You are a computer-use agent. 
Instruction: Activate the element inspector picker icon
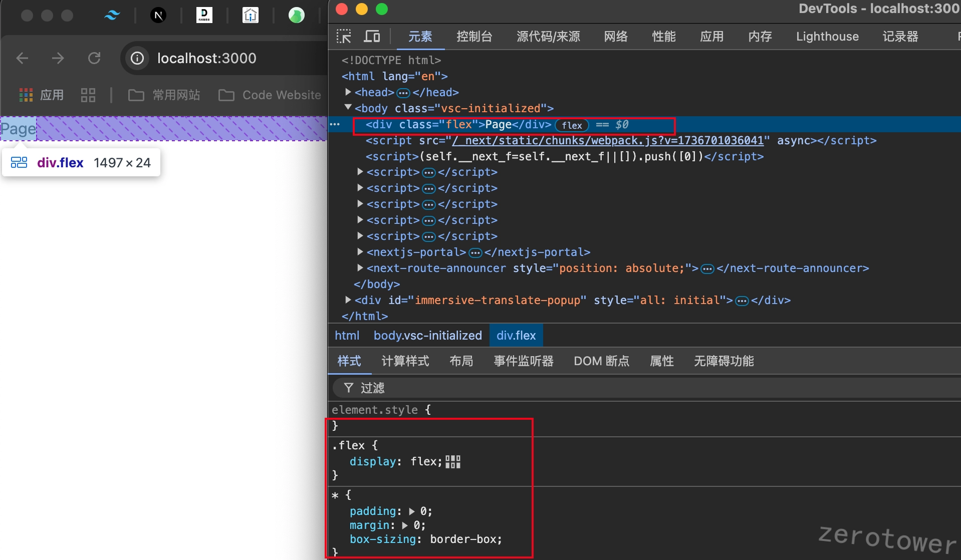pyautogui.click(x=344, y=37)
